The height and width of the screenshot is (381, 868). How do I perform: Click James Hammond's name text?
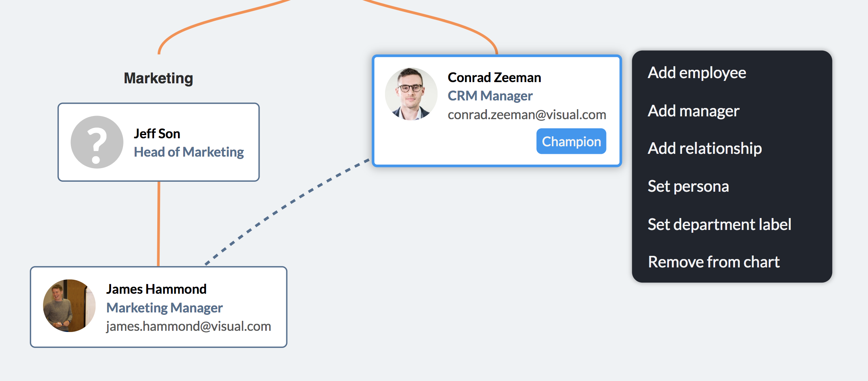pyautogui.click(x=156, y=289)
